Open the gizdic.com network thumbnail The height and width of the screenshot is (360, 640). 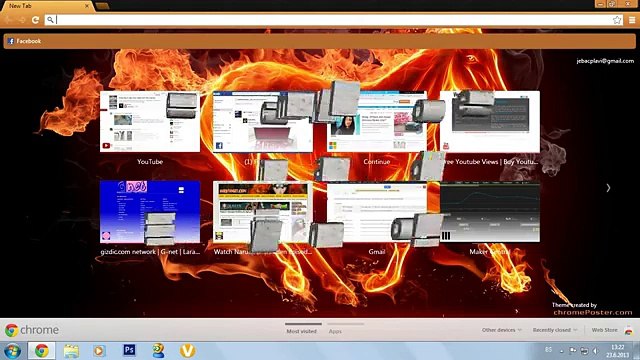[150, 212]
